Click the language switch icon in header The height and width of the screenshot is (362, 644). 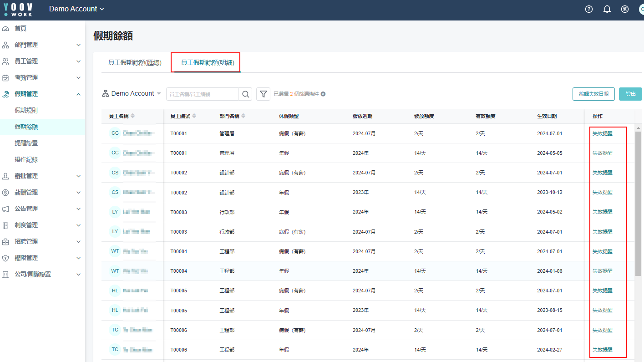625,9
